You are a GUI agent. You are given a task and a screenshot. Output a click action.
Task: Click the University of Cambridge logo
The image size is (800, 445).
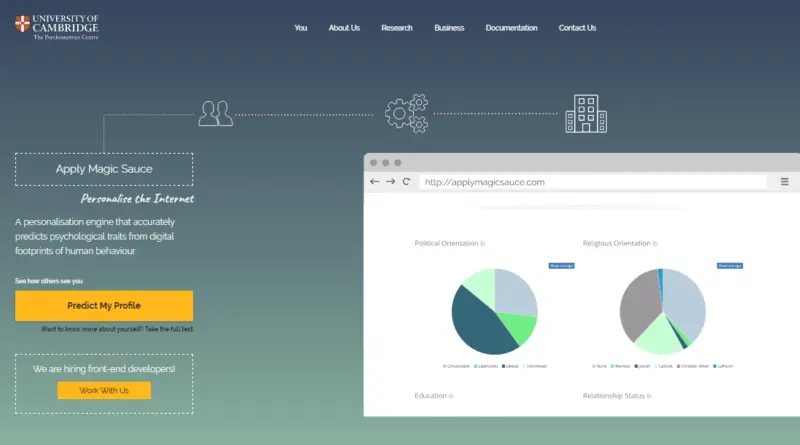[x=57, y=28]
